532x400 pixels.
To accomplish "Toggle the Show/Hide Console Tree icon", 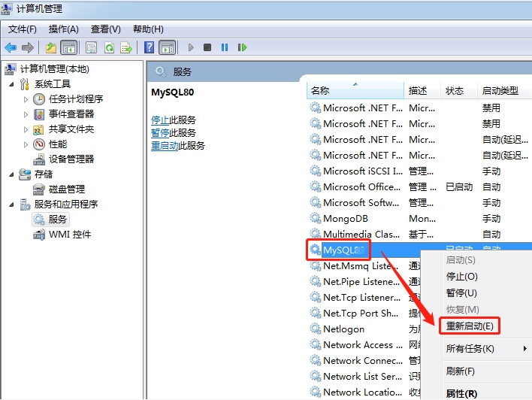I will point(69,47).
